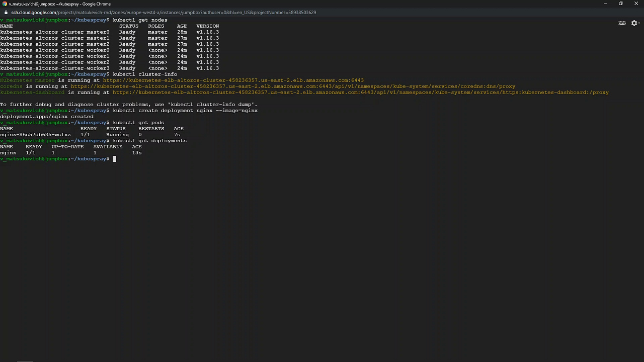This screenshot has height=362, width=644.
Task: Click the 'kubectl create deployment nginx --image=nginx' command
Action: pos(185,111)
